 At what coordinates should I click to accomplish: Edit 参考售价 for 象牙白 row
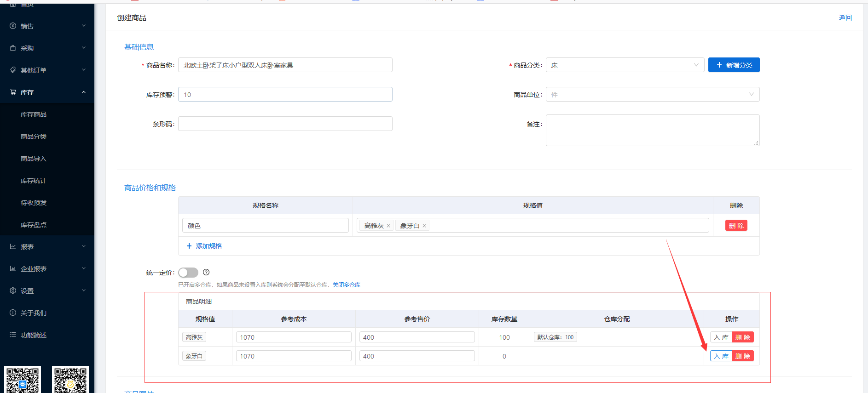coord(417,356)
